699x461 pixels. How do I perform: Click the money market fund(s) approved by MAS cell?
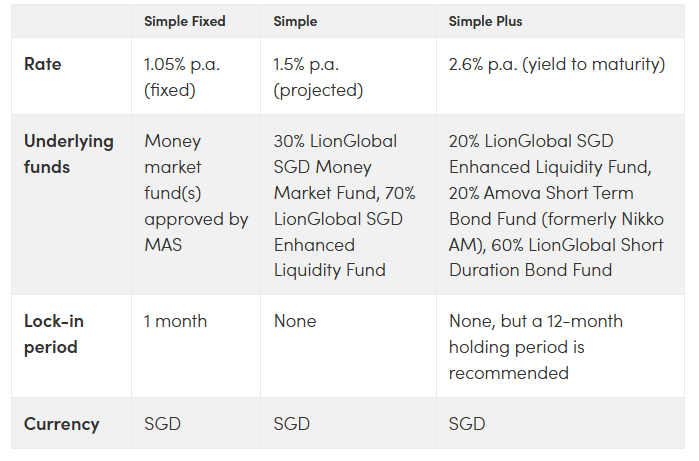click(x=196, y=193)
